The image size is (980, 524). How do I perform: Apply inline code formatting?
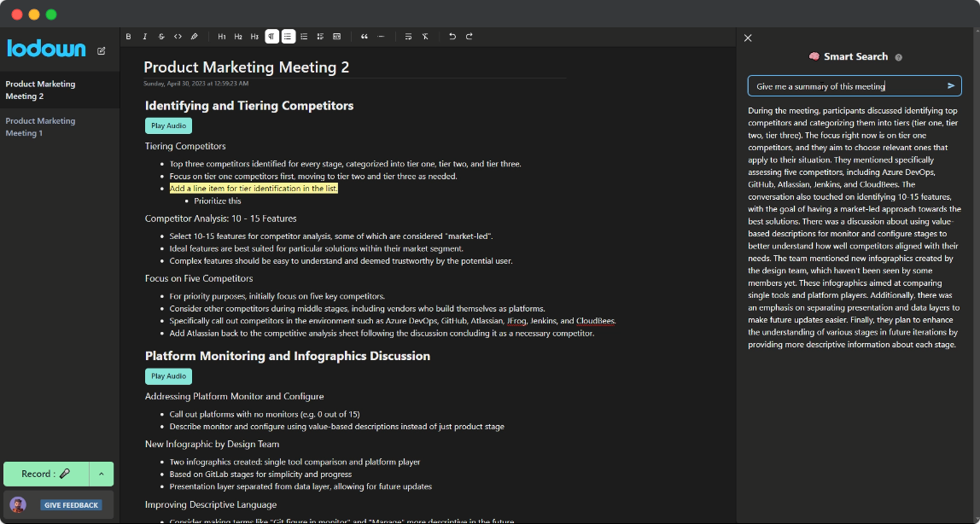pyautogui.click(x=178, y=37)
